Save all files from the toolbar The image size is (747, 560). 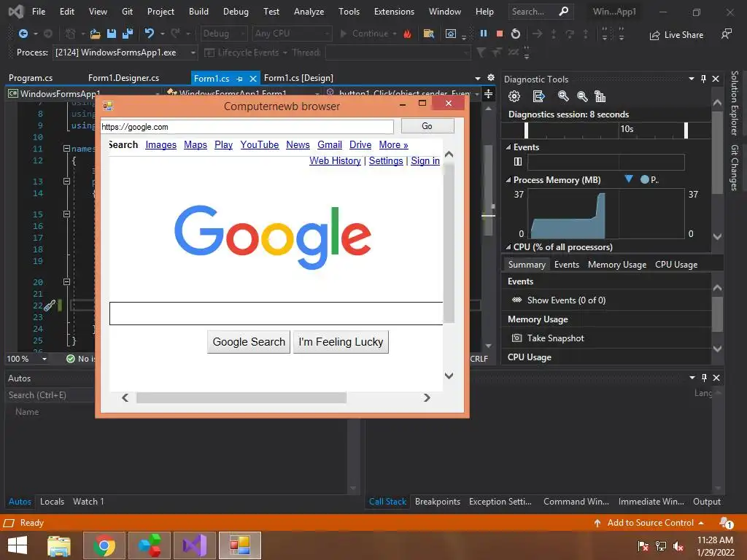(128, 34)
